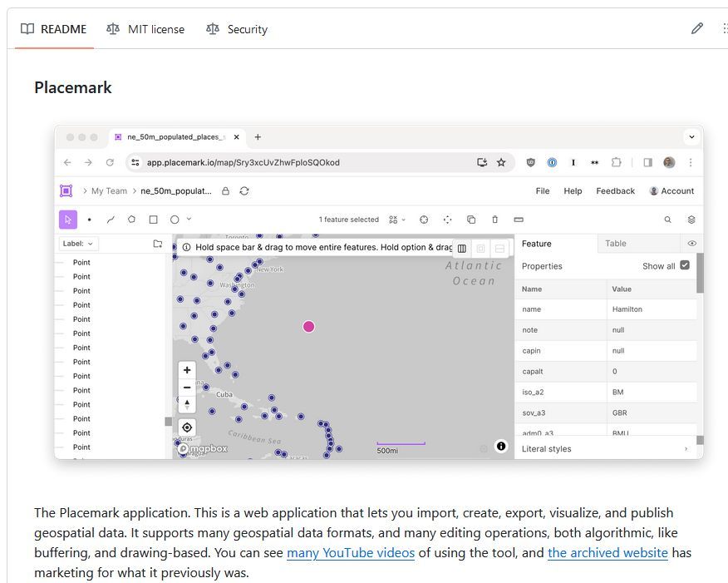Select the Table panel tab
728x583 pixels.
tap(638, 244)
